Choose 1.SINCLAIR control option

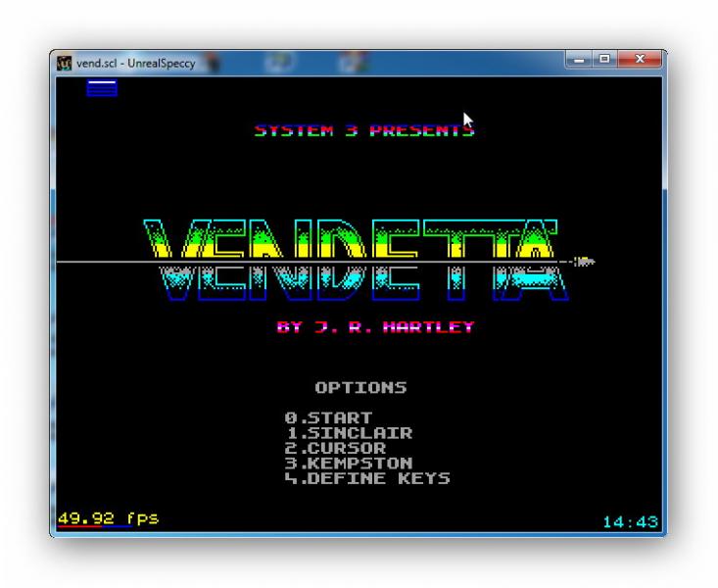tap(349, 432)
